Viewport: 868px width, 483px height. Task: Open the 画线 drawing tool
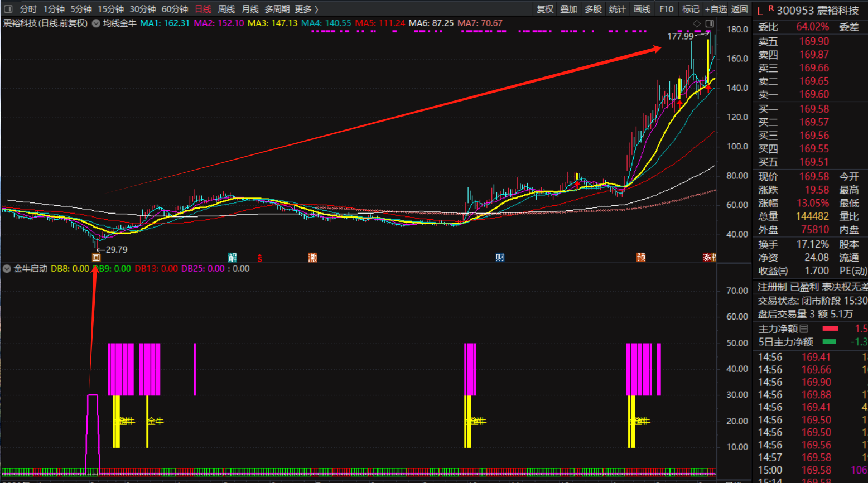(642, 9)
